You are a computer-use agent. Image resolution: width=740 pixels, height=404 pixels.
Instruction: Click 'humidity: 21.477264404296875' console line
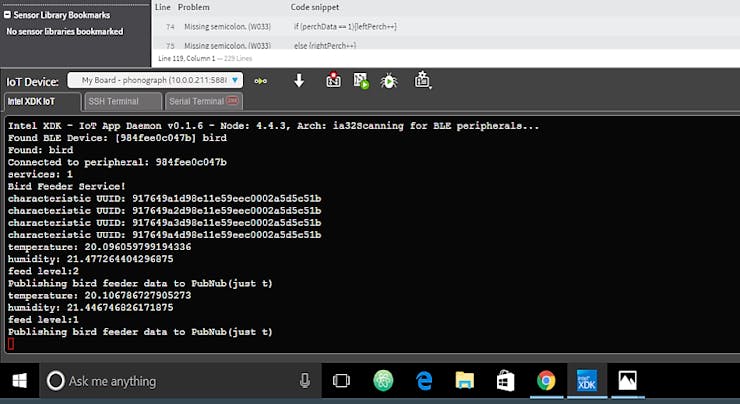coord(91,259)
